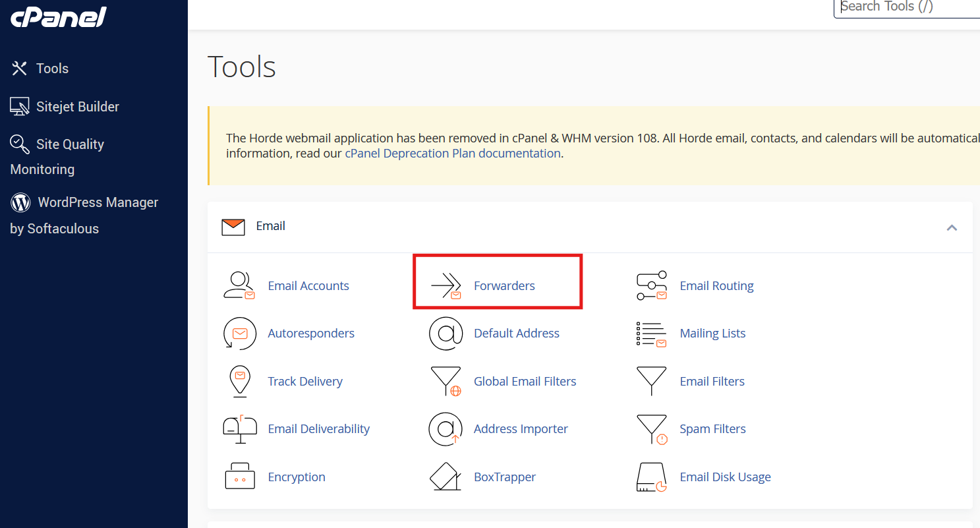This screenshot has width=980, height=528.
Task: Click the Site Quality Monitoring magnifier icon
Action: [20, 144]
